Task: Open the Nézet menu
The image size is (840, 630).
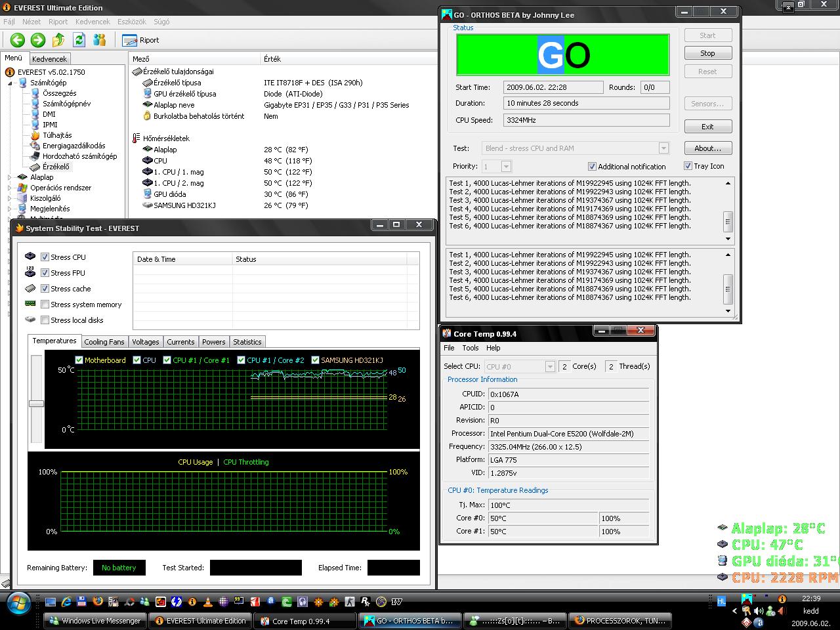Action: click(x=31, y=22)
